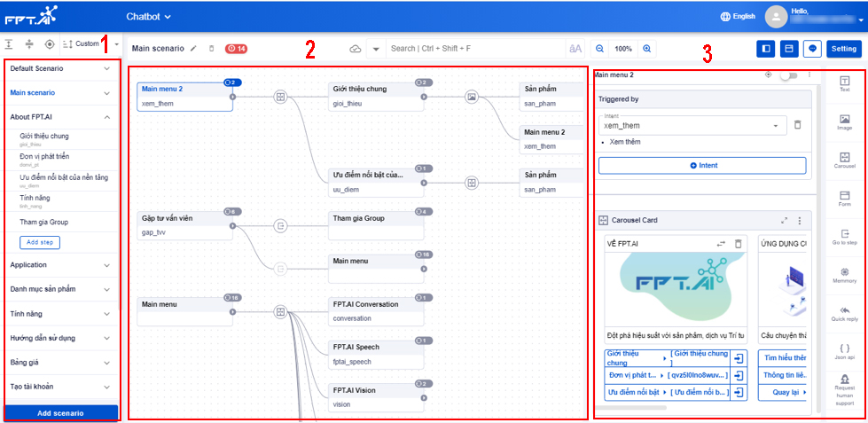Click the 100% zoom level value
Screen dimensions: 868x423
point(622,49)
